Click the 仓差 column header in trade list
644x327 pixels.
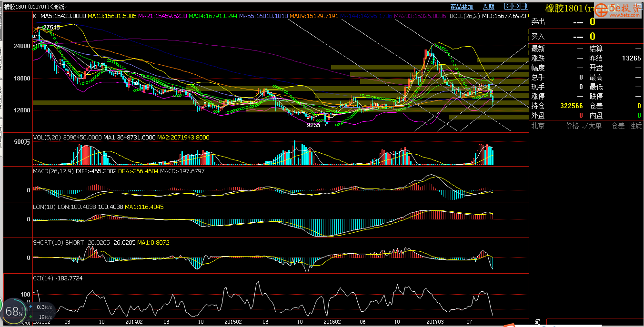coord(618,126)
